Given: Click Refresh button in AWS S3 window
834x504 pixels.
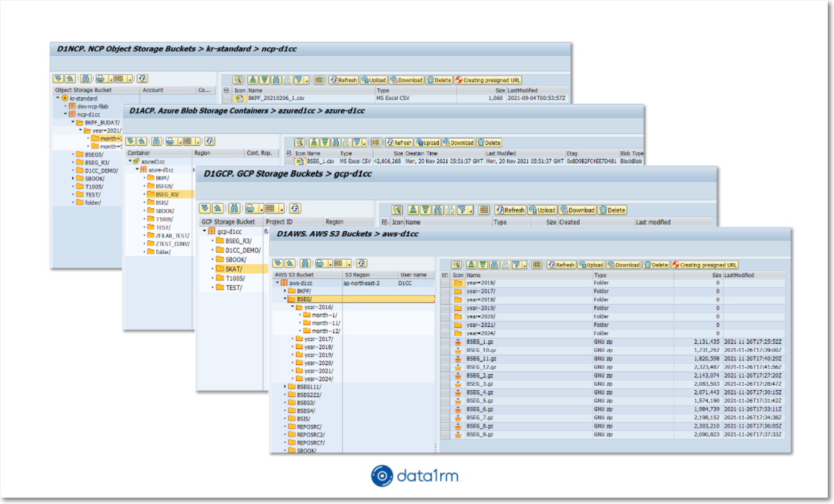Looking at the screenshot, I should (561, 264).
